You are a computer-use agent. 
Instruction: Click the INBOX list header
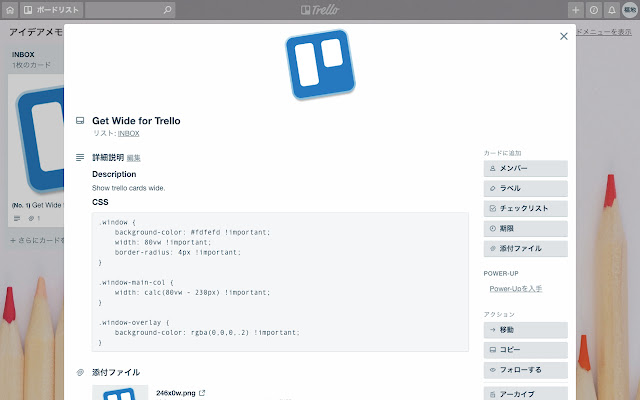23,54
